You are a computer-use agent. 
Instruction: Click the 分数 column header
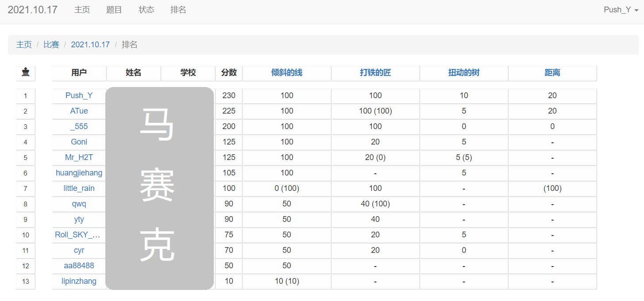(x=229, y=73)
